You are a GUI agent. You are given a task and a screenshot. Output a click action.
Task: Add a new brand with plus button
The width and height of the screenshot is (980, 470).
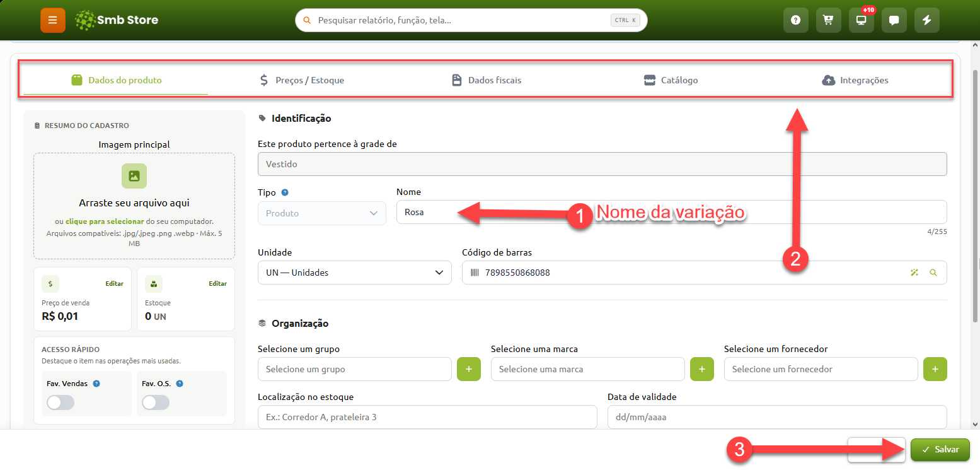tap(702, 369)
